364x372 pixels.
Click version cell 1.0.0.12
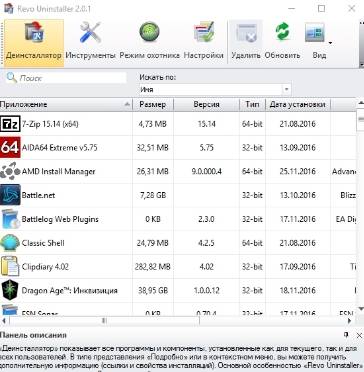(x=206, y=291)
